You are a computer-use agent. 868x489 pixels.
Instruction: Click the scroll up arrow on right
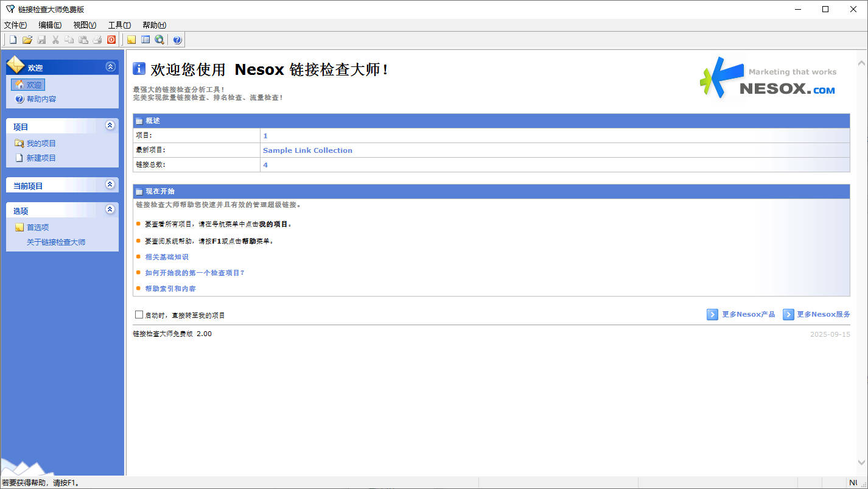(x=861, y=63)
